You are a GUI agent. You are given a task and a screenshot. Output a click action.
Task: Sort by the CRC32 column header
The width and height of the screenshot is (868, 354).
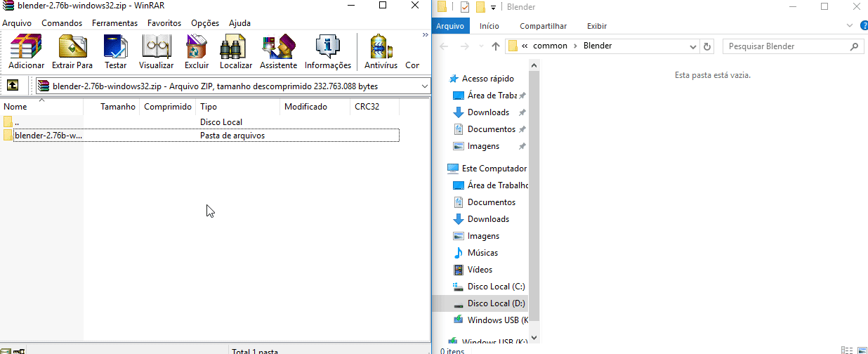tap(374, 107)
